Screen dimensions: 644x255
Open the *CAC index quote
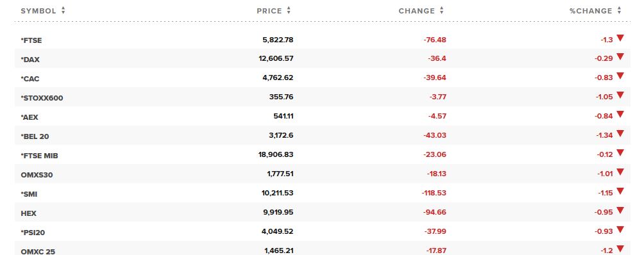tap(30, 79)
